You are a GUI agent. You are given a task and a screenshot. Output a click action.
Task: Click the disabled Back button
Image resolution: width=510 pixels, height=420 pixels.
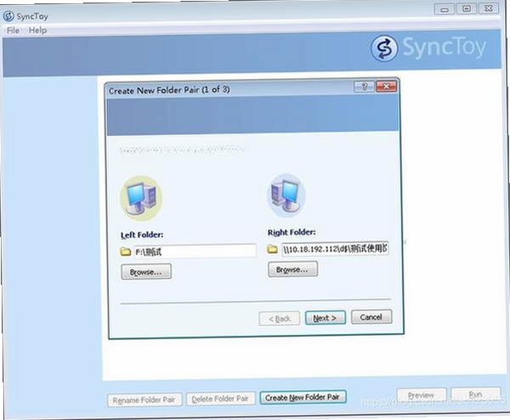[x=280, y=319]
